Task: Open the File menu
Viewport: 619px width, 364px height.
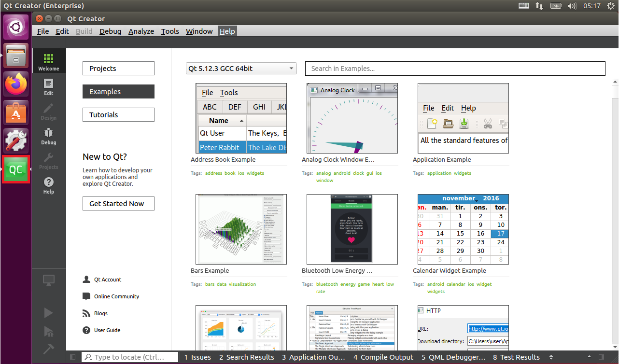Action: (43, 31)
